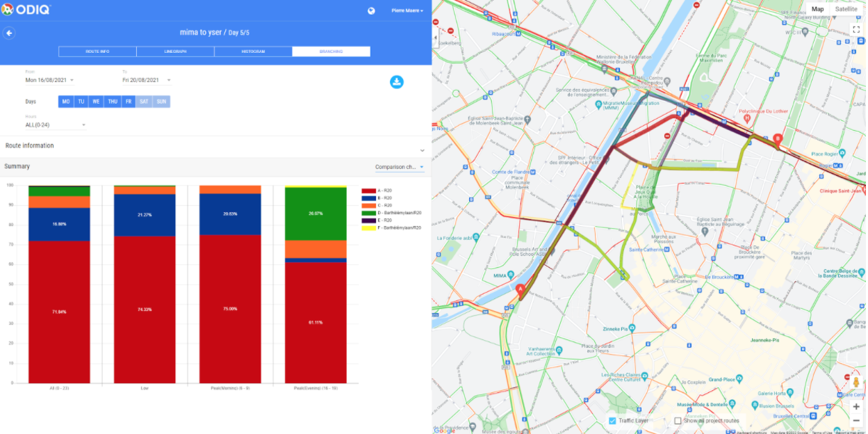The width and height of the screenshot is (868, 434).
Task: Toggle map fullscreen view
Action: [857, 29]
